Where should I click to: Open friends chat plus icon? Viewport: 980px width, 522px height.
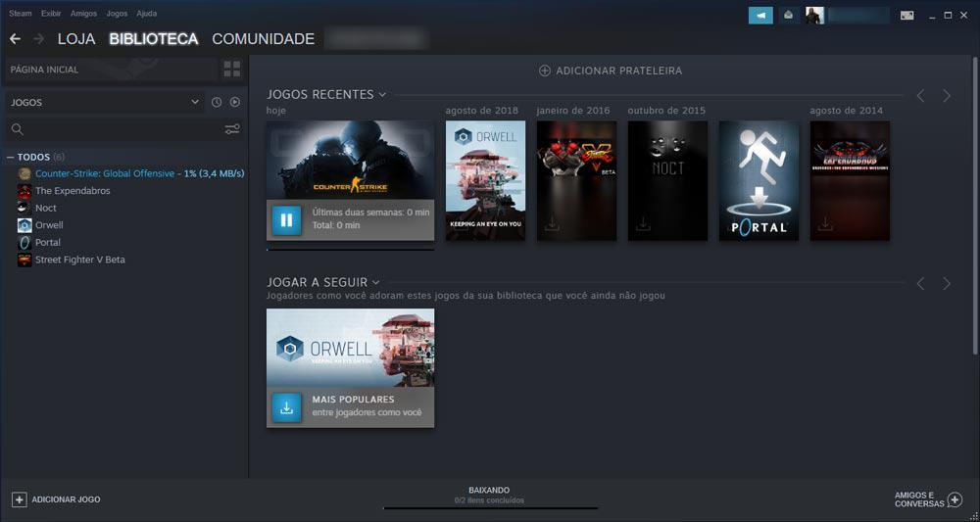click(955, 499)
